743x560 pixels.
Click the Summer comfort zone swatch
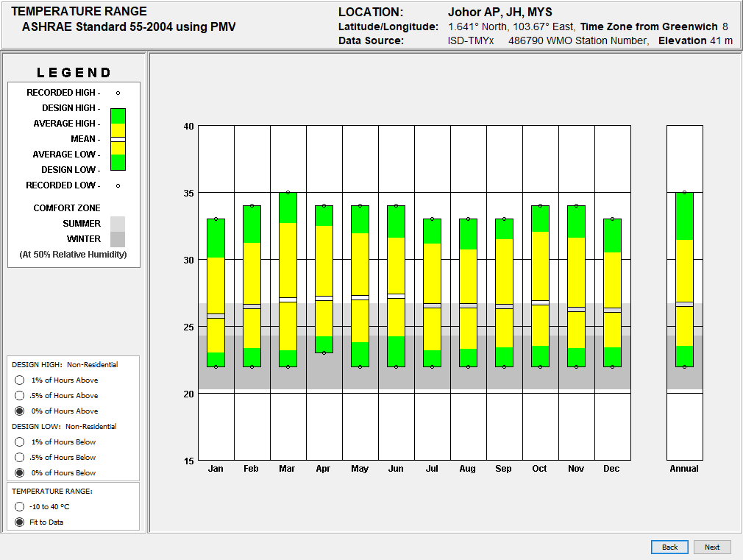[x=118, y=224]
